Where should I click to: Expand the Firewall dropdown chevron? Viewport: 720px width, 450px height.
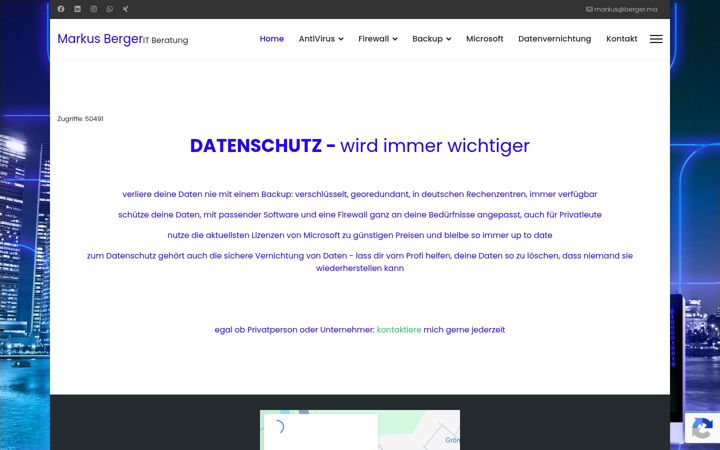[395, 39]
